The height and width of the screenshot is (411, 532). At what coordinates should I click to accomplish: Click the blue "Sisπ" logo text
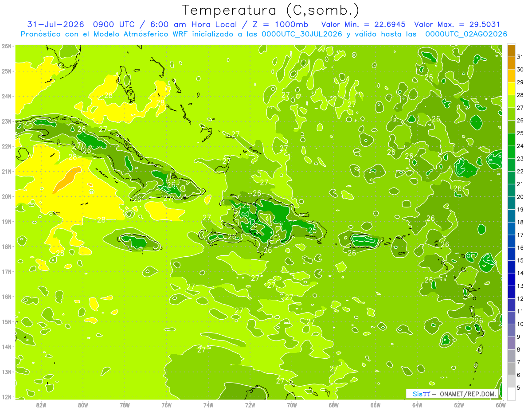[x=421, y=394]
